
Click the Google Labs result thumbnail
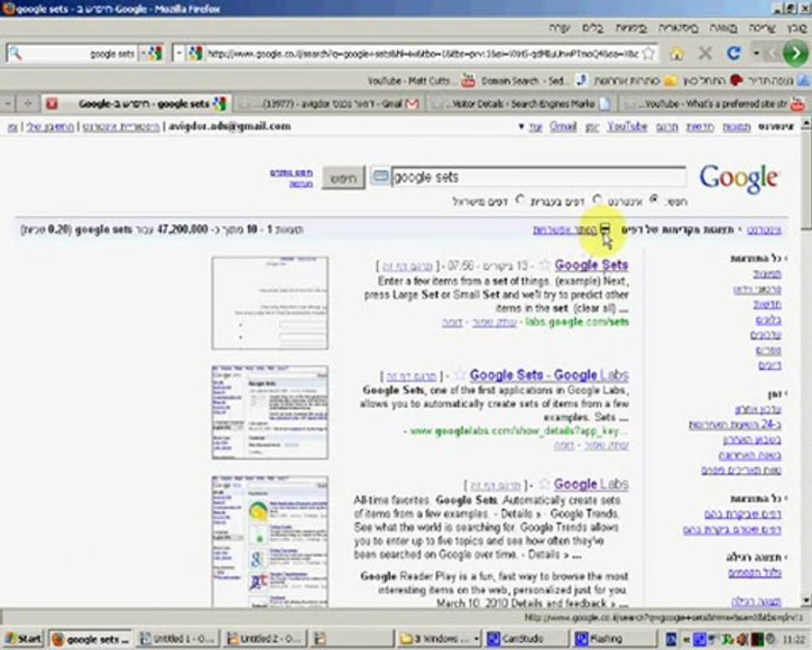tap(270, 542)
